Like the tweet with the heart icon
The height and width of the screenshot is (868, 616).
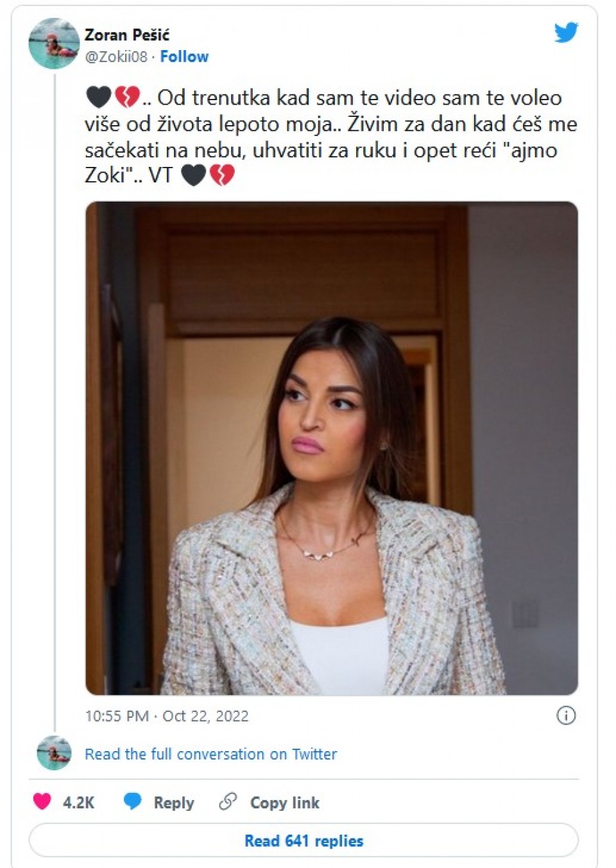pos(42,802)
